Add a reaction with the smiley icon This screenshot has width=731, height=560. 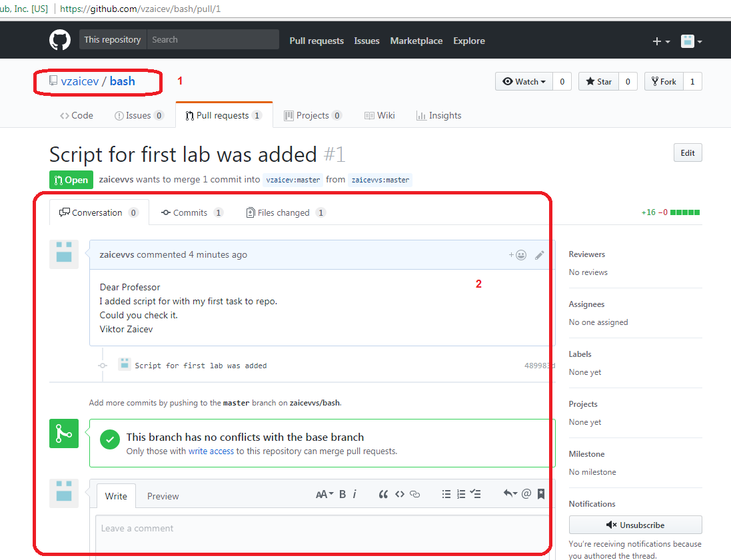[x=518, y=255]
